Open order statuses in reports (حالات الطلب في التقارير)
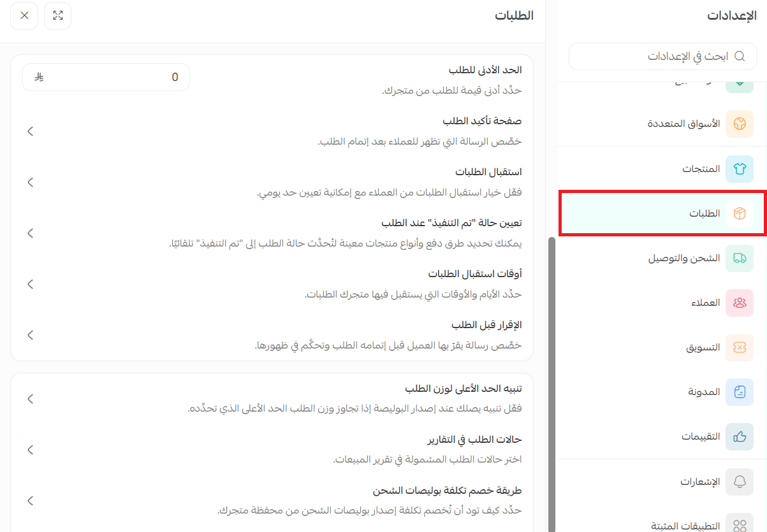Image resolution: width=767 pixels, height=532 pixels. click(x=30, y=450)
